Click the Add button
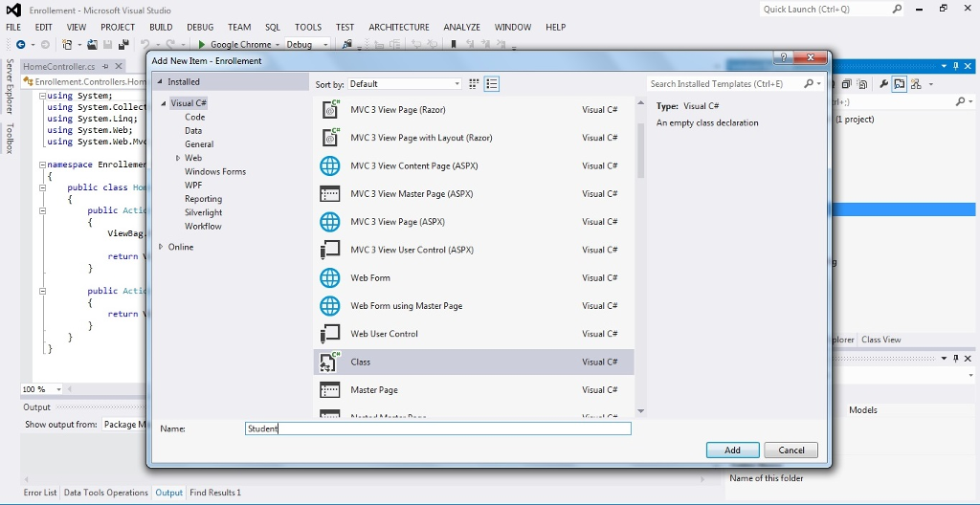 pos(732,450)
